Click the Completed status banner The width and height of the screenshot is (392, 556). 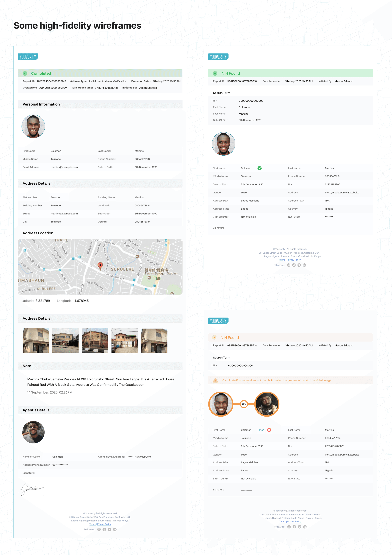click(x=100, y=73)
